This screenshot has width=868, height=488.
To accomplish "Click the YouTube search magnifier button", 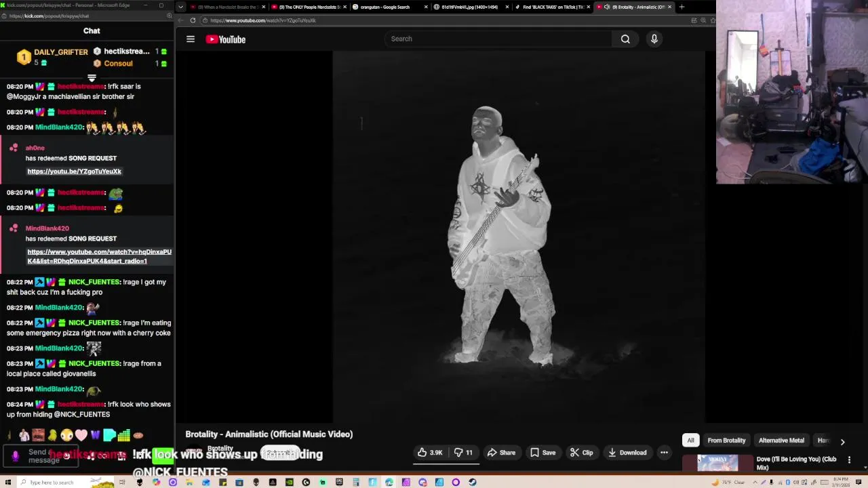I will tap(625, 39).
